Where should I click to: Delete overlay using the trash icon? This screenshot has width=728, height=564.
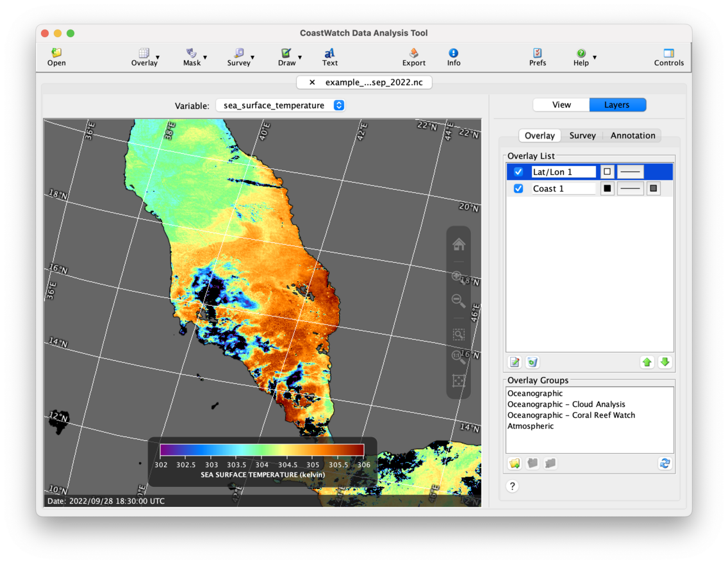click(532, 362)
